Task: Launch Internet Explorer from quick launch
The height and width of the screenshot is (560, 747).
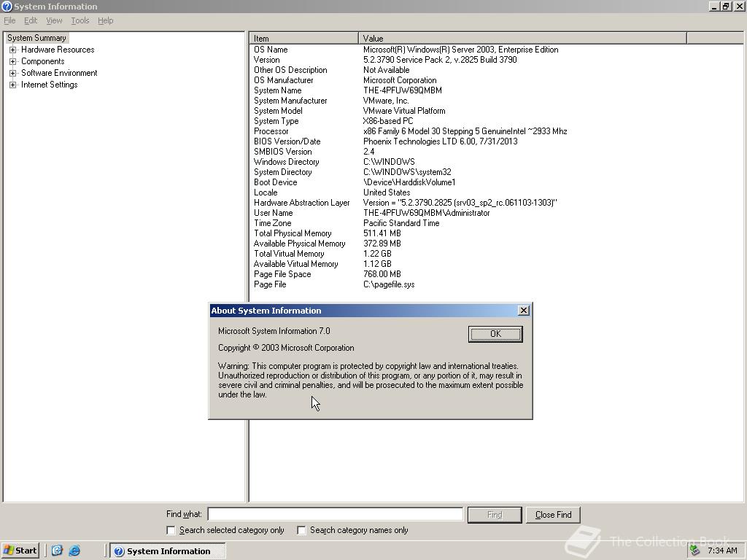Action: (x=75, y=551)
